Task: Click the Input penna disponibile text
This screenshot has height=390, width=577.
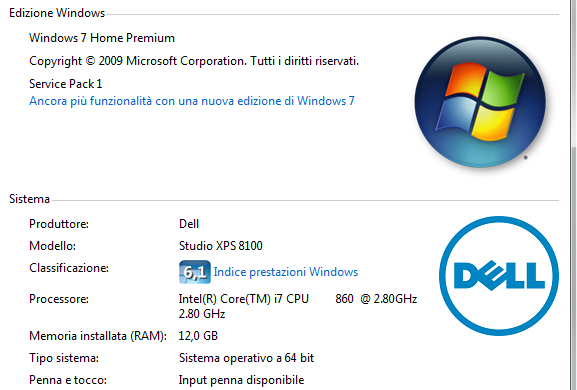Action: (x=241, y=380)
